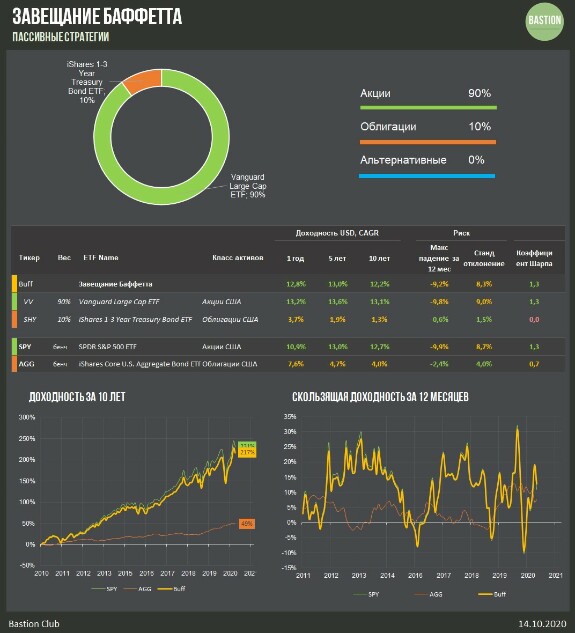Viewport: 575px width, 633px height.
Task: Click the yellow color marker beside Buff
Action: pyautogui.click(x=15, y=284)
